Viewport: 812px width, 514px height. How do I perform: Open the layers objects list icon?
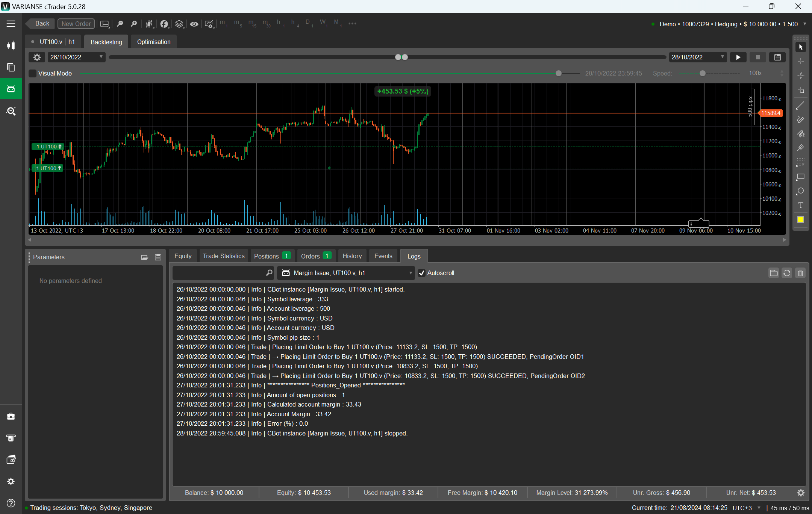pos(179,24)
